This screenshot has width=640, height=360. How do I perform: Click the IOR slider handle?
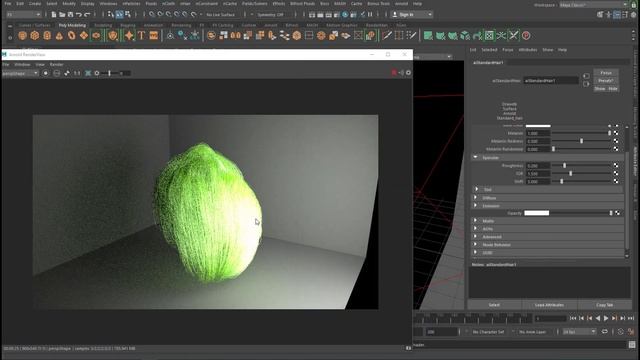pos(571,173)
